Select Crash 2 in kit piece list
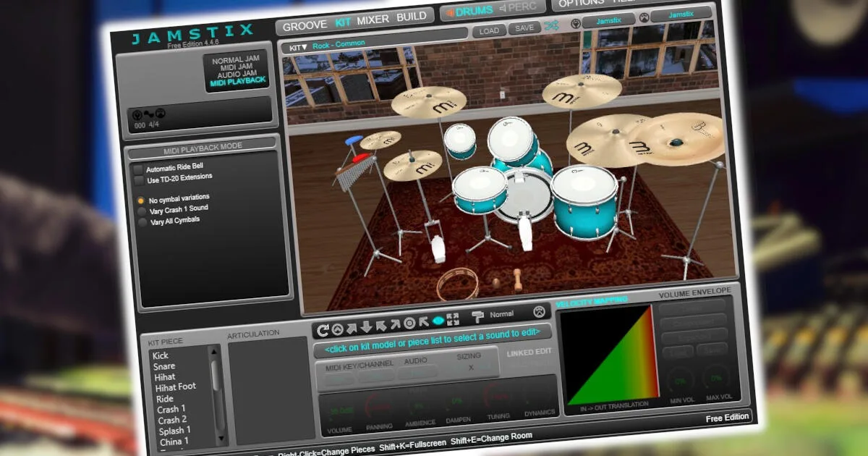This screenshot has height=456, width=868. (x=173, y=420)
